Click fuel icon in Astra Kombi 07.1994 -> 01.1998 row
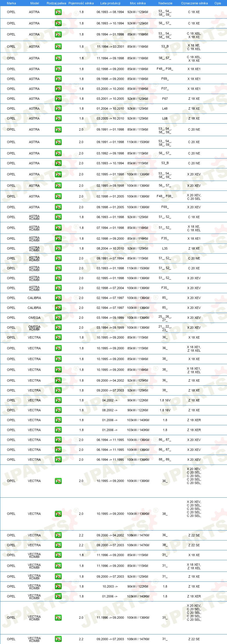The image size is (227, 644). pyautogui.click(x=58, y=228)
